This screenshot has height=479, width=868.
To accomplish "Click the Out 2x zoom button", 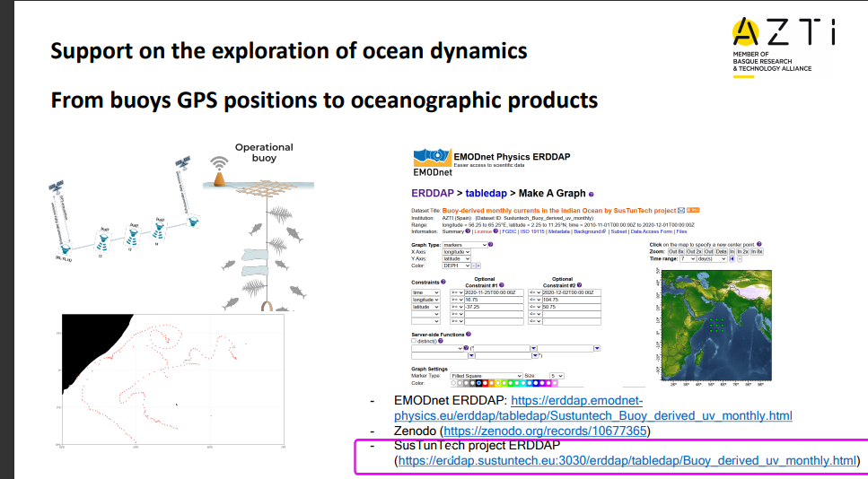I will (x=694, y=252).
